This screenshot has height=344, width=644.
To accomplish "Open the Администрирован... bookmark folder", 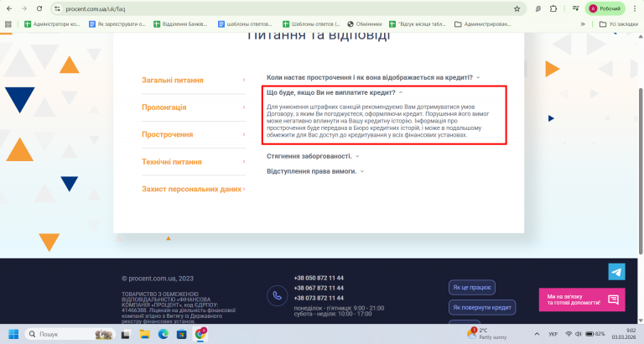I will click(483, 24).
